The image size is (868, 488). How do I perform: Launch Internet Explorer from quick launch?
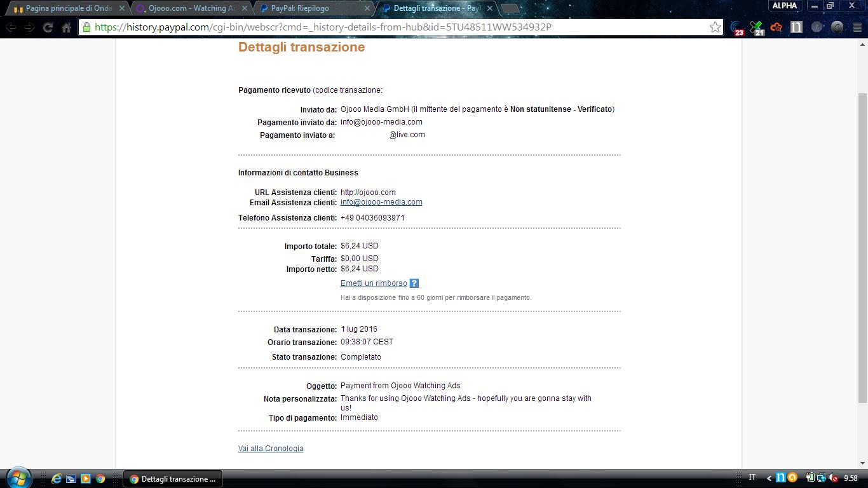tap(56, 478)
